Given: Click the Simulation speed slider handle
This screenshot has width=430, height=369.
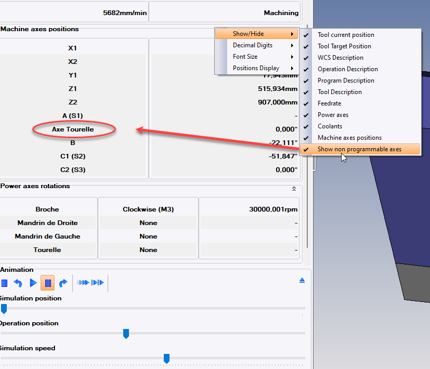Looking at the screenshot, I should 167,359.
